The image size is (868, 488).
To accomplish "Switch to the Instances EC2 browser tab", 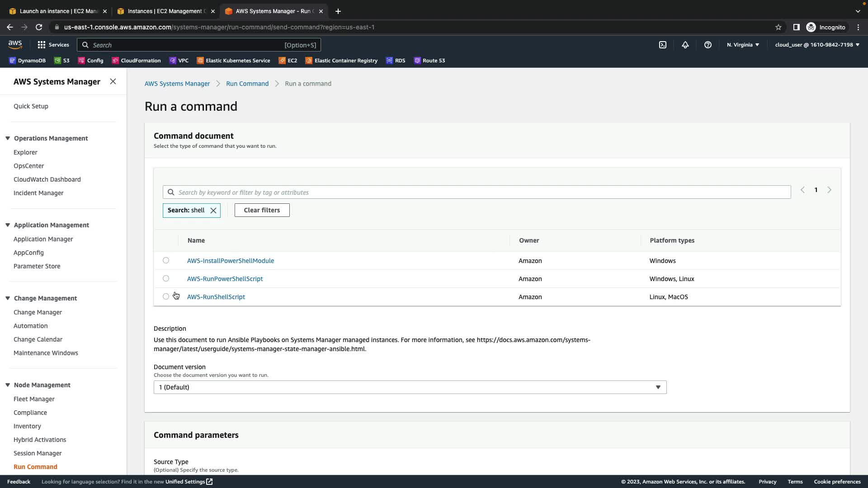I will coord(165,11).
